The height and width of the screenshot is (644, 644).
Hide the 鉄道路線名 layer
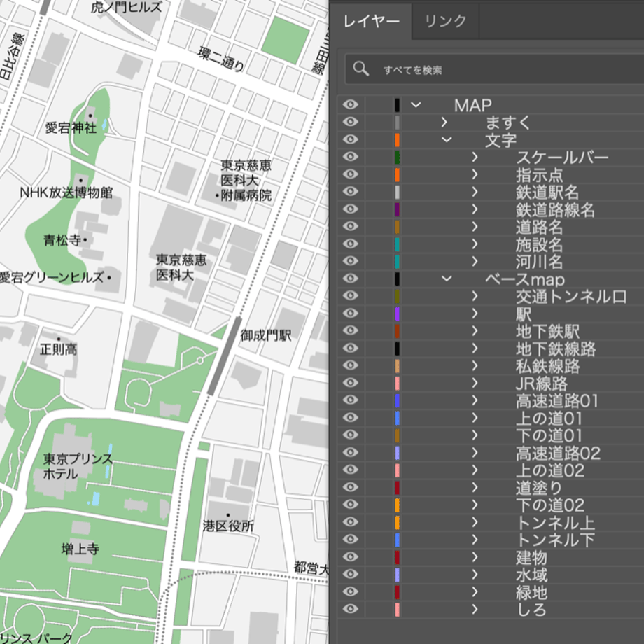point(350,209)
